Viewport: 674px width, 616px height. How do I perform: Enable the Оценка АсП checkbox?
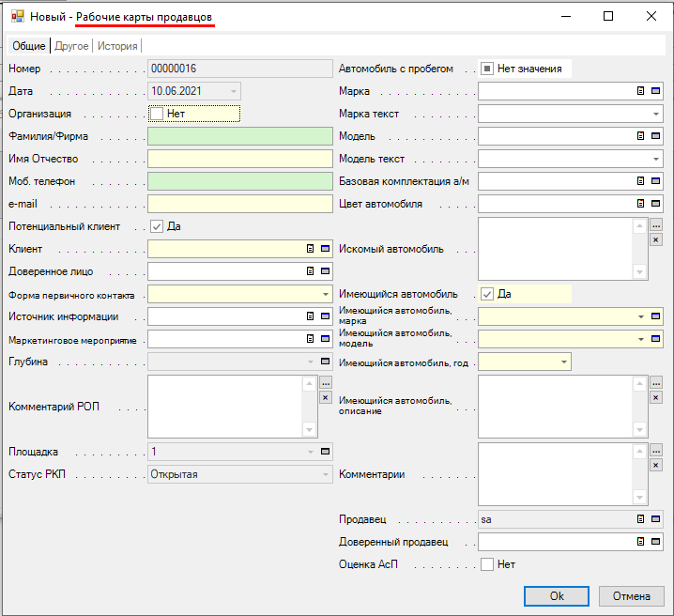(x=487, y=564)
